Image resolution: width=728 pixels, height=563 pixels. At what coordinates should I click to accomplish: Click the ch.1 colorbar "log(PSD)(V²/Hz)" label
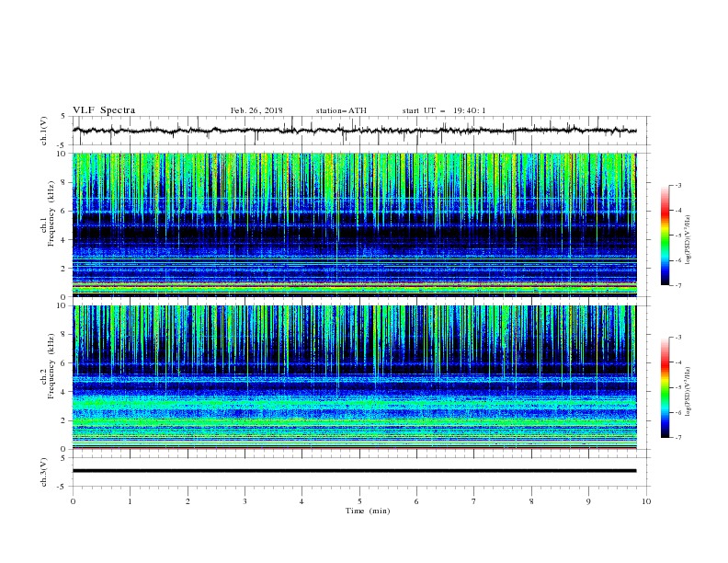(x=688, y=240)
